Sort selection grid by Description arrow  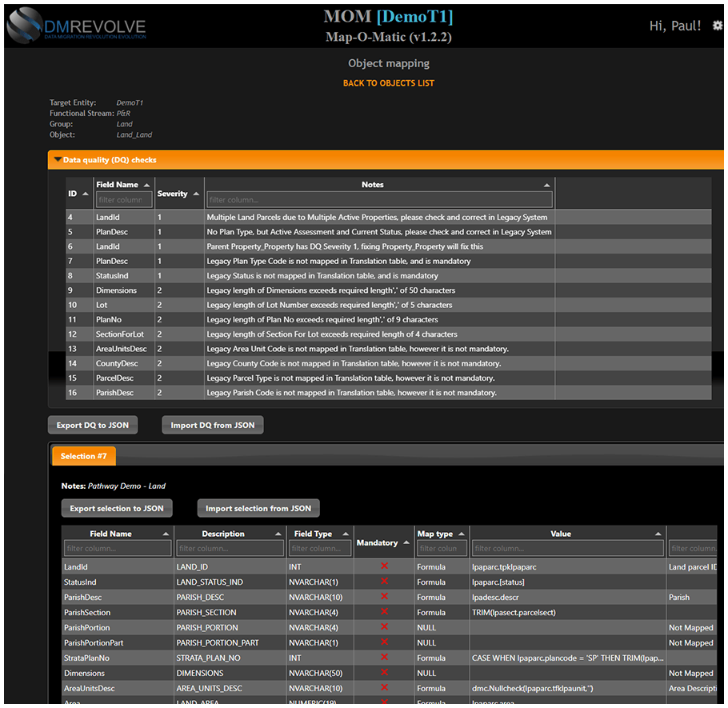(278, 534)
